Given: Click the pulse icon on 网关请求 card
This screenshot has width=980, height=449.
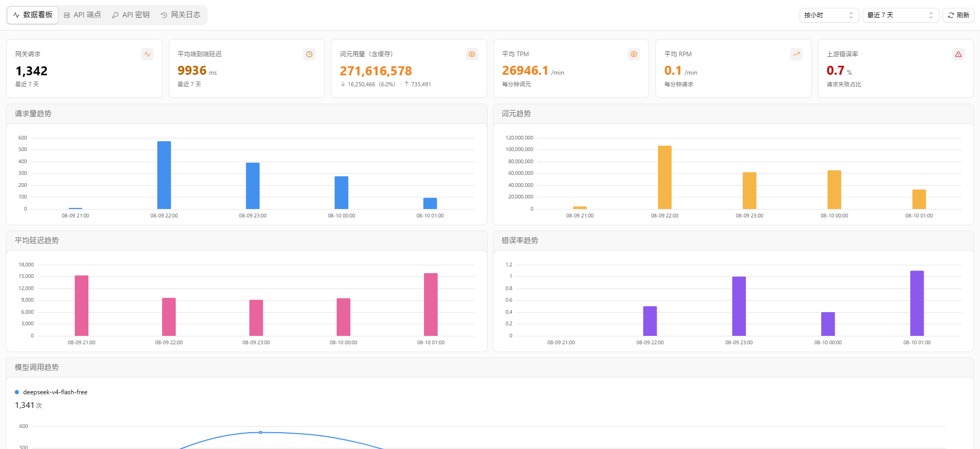Looking at the screenshot, I should tap(147, 54).
